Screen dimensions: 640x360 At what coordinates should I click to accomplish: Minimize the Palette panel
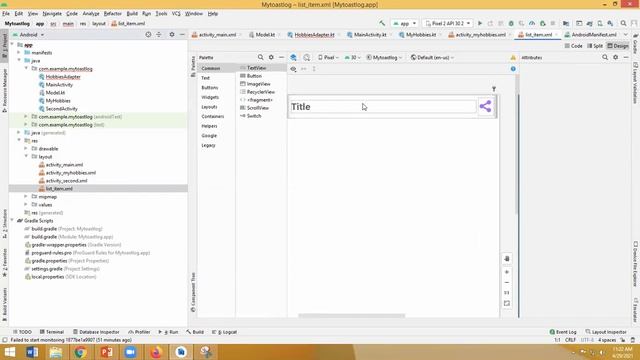pos(281,58)
